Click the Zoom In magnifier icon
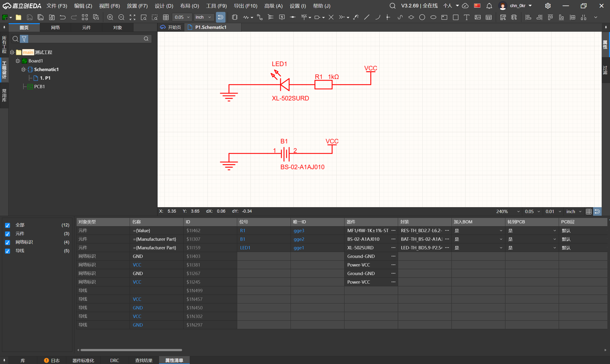610x364 pixels. [x=110, y=17]
